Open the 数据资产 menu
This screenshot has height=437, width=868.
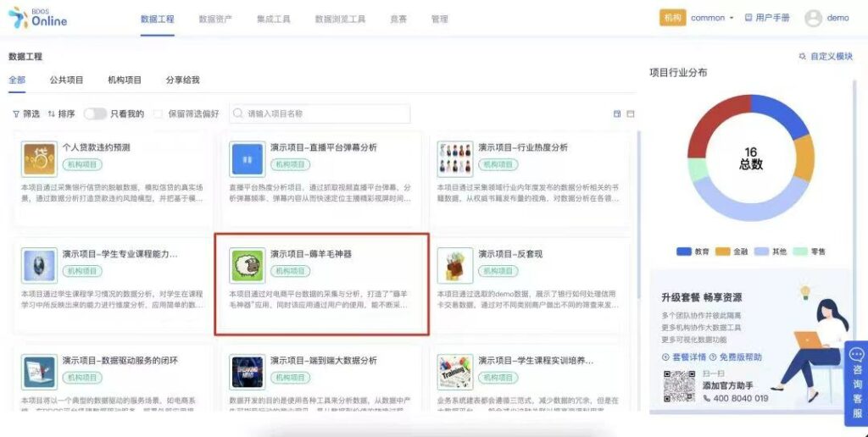(215, 19)
